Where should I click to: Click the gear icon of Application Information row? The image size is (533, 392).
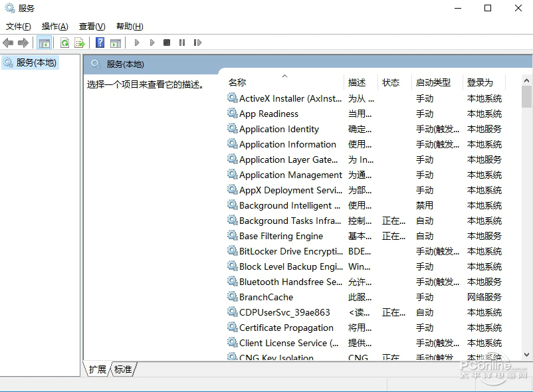[233, 144]
